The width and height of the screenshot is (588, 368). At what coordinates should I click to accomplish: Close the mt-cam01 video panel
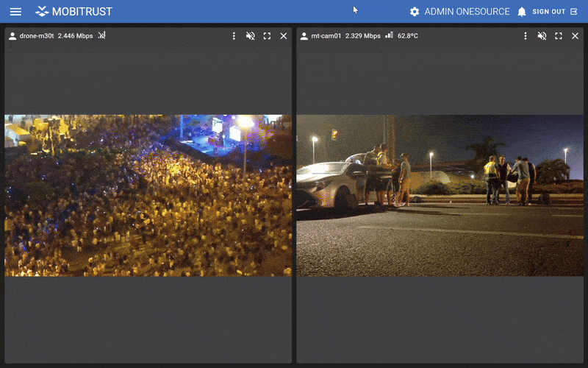pos(576,36)
